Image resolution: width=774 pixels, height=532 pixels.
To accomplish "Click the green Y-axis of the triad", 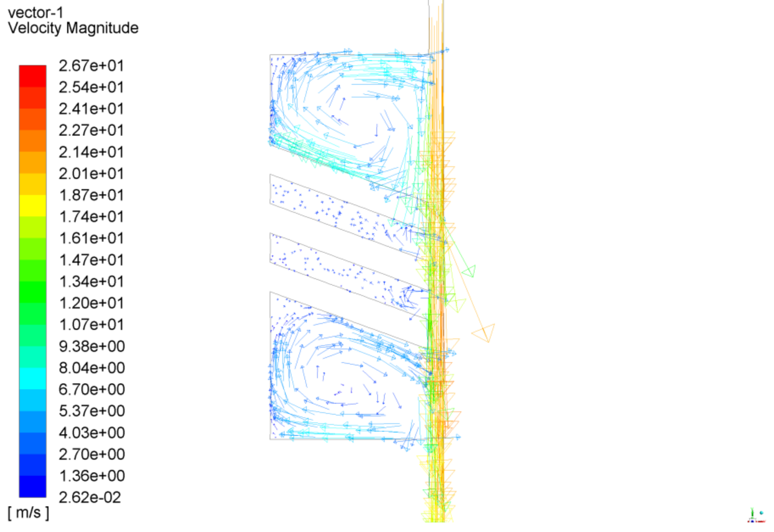I will pyautogui.click(x=752, y=514).
